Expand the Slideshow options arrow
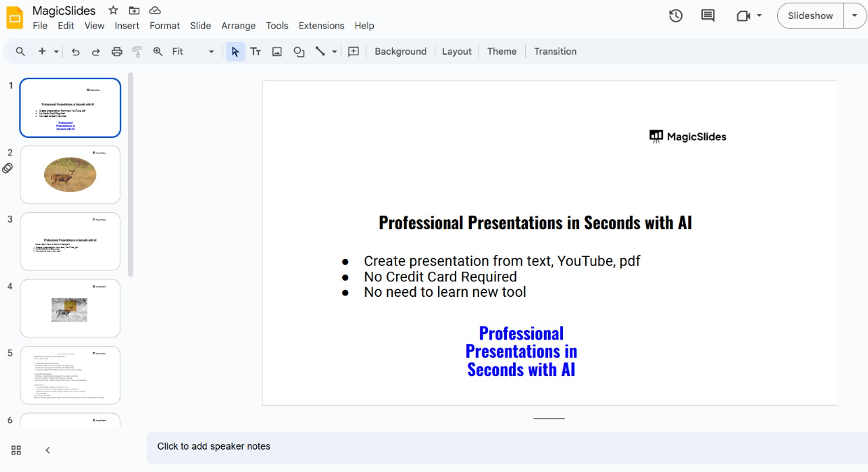The image size is (868, 472). (855, 15)
